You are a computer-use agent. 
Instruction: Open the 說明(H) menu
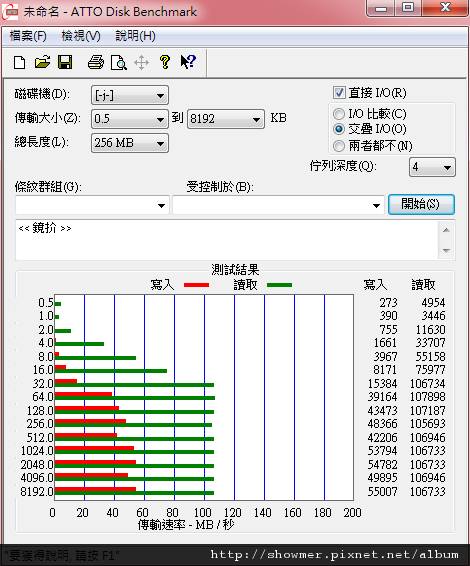135,36
